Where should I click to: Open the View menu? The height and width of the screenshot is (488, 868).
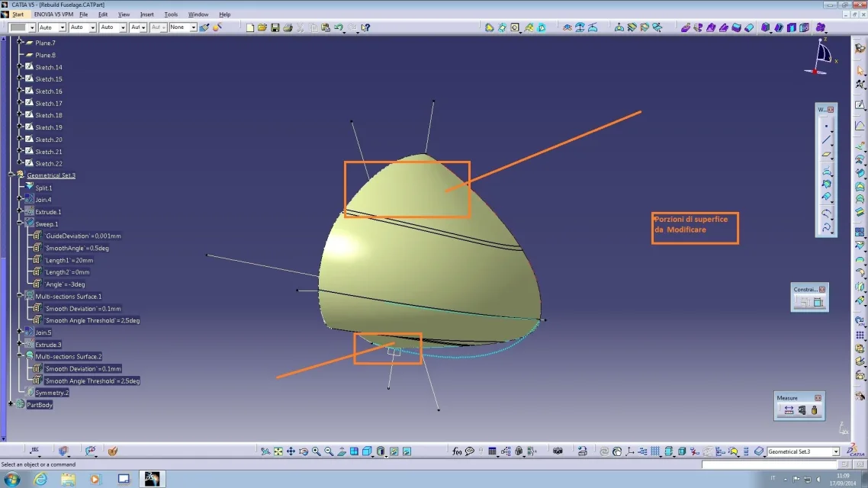click(124, 14)
